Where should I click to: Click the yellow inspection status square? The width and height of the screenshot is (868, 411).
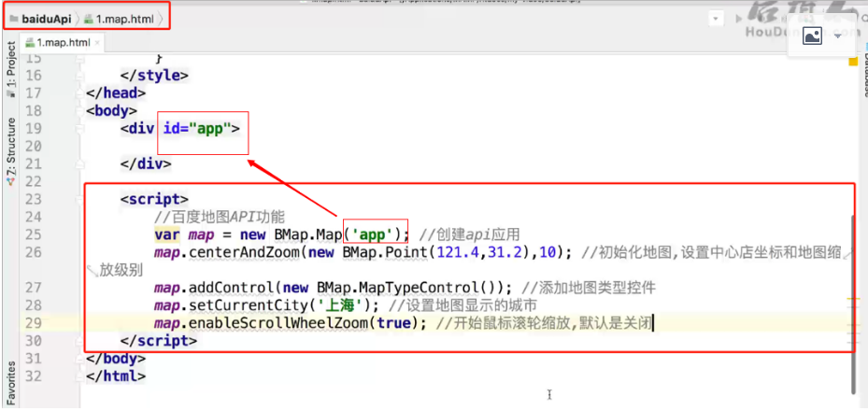(x=852, y=62)
